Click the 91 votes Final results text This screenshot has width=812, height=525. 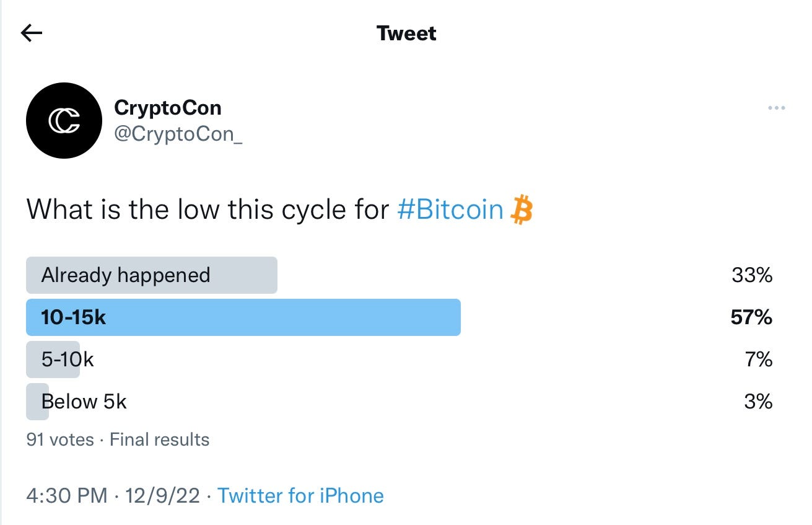pos(118,440)
